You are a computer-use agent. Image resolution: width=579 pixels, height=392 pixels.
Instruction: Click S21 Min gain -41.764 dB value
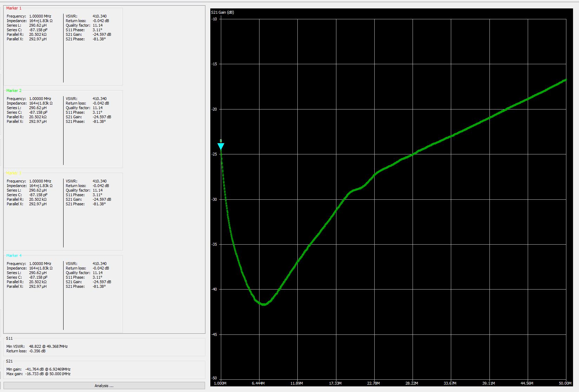click(x=48, y=369)
